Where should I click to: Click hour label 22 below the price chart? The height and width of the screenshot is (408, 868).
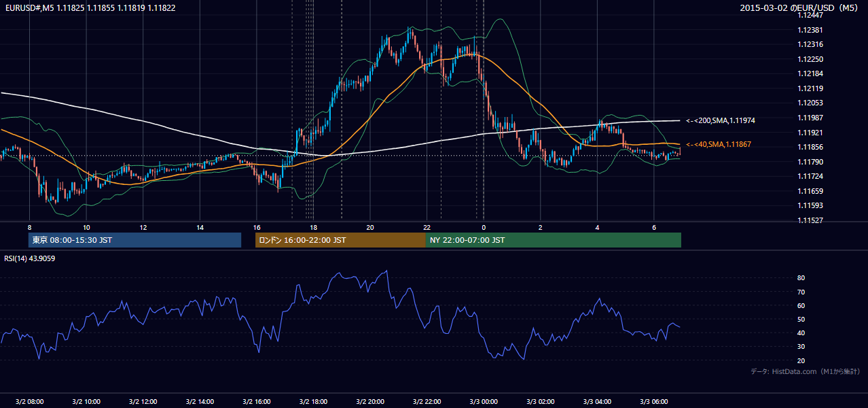(x=427, y=227)
